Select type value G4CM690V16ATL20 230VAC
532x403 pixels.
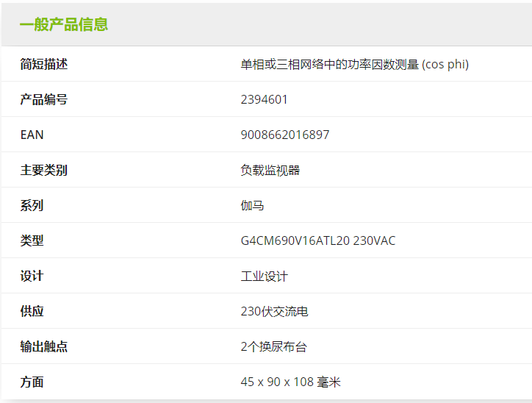pos(317,240)
